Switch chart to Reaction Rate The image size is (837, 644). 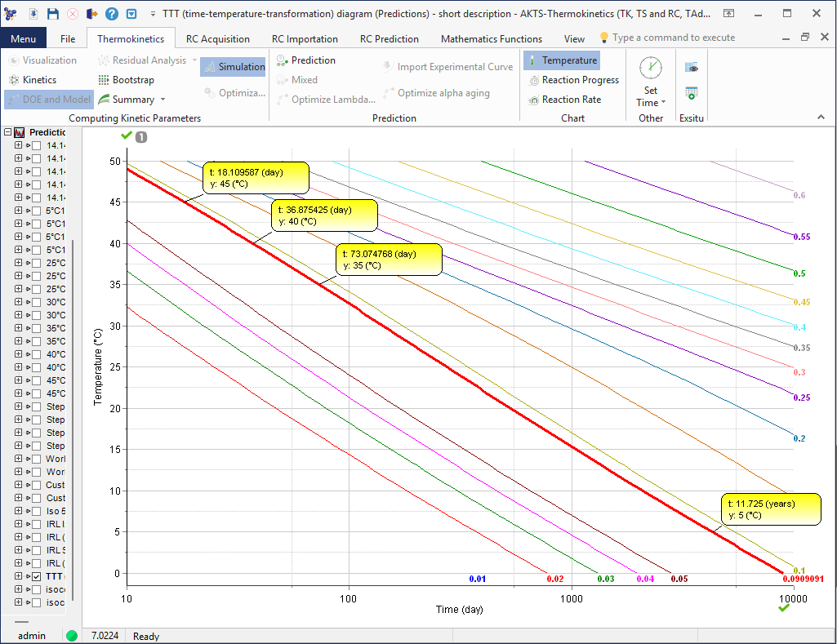564,100
